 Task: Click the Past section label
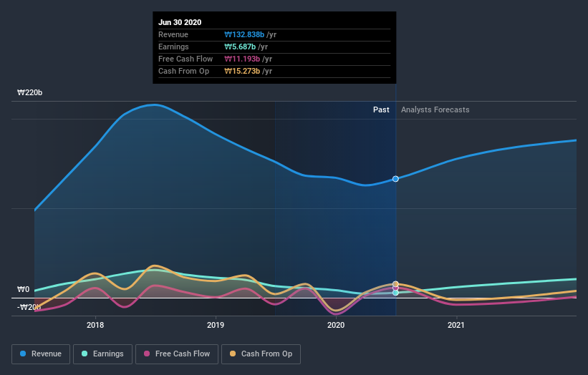(x=381, y=109)
